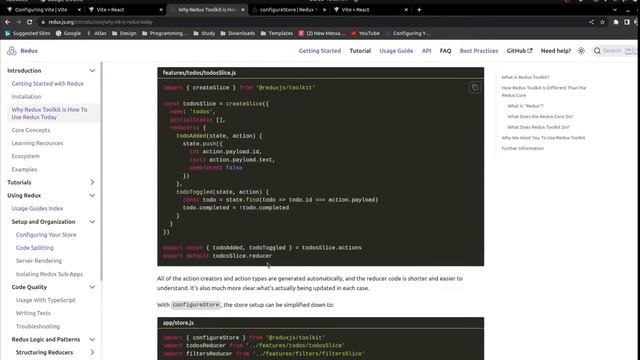
Task: Open the Design bookmarks folder
Action: click(x=124, y=33)
